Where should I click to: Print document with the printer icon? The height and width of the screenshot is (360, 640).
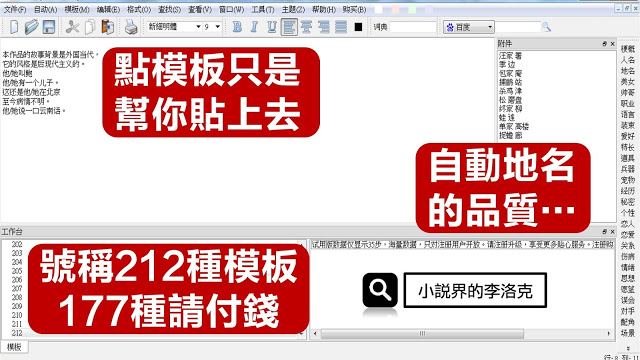pos(131,27)
